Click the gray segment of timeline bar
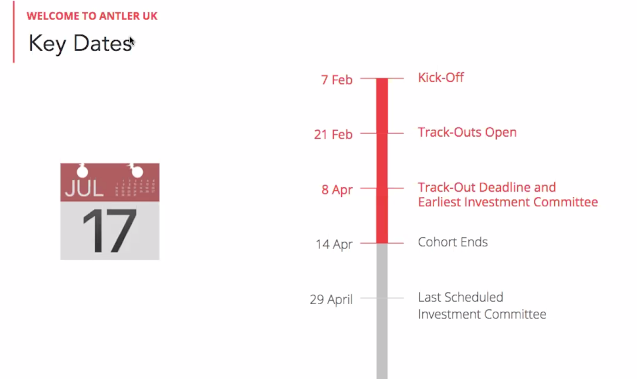This screenshot has height=379, width=637. tap(382, 311)
